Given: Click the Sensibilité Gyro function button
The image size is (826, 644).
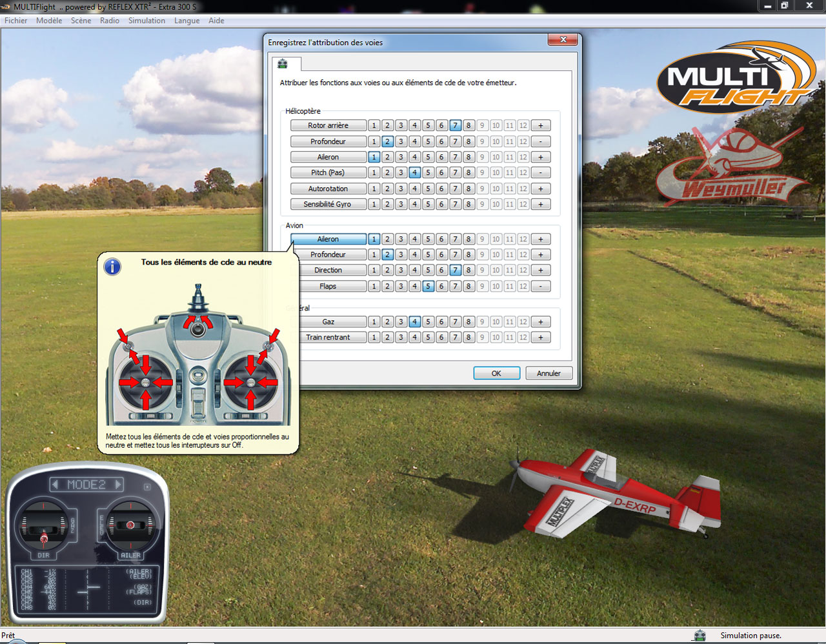Looking at the screenshot, I should pos(328,204).
